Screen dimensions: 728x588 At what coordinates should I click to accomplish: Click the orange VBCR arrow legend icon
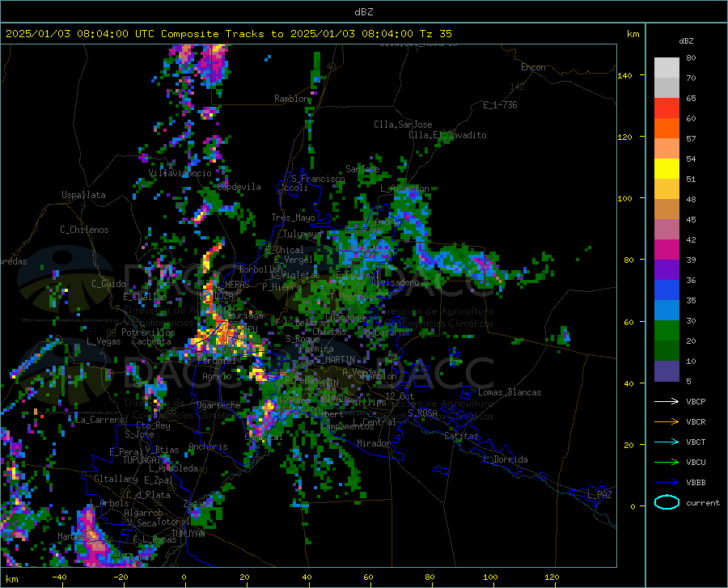[667, 422]
